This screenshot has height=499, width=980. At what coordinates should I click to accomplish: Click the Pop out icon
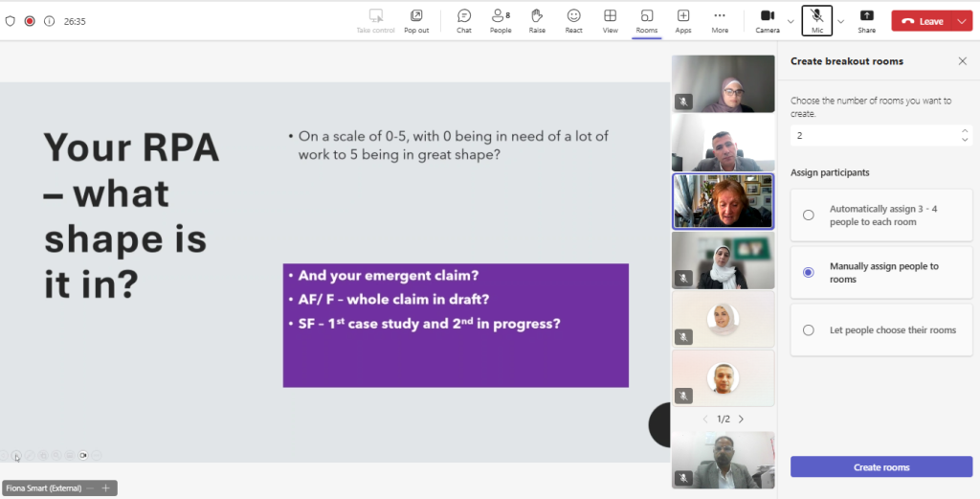click(x=416, y=20)
